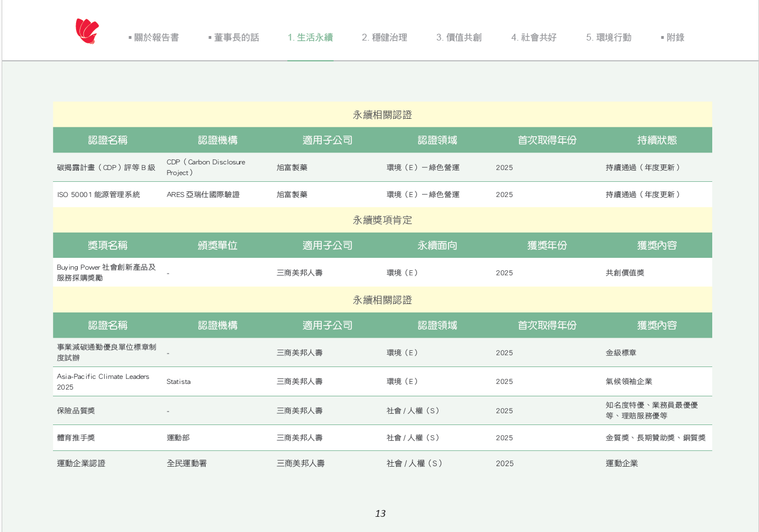
Task: Select the 氣候領袖企業 cell
Action: (x=629, y=382)
